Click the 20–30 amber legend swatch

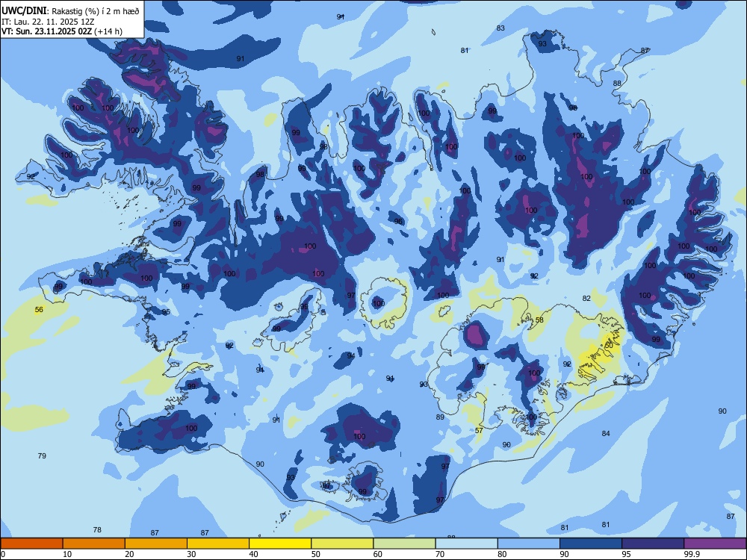(156, 544)
